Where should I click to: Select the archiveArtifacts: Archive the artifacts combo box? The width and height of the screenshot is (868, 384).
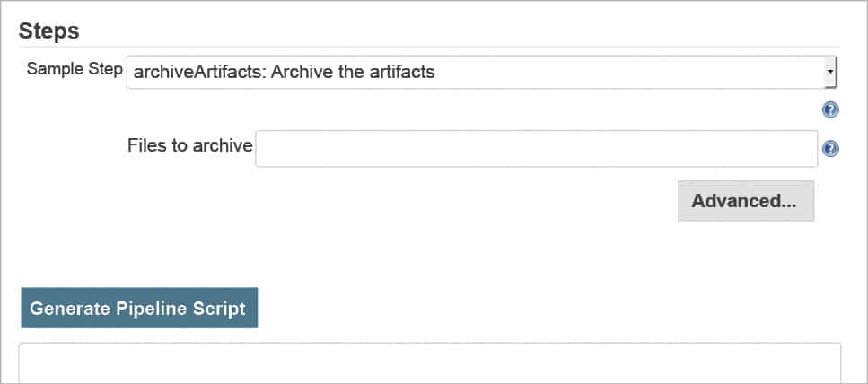[x=481, y=72]
